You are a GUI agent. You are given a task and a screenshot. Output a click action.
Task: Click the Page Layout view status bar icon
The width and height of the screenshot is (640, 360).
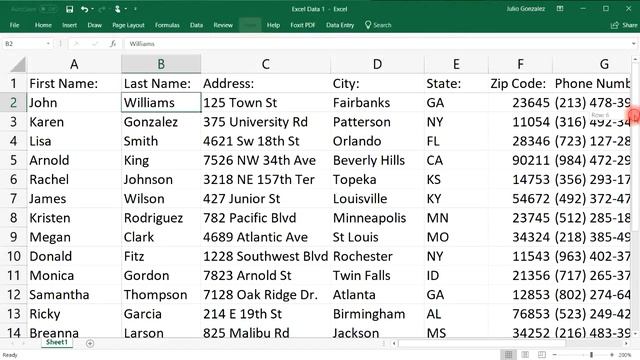525,355
